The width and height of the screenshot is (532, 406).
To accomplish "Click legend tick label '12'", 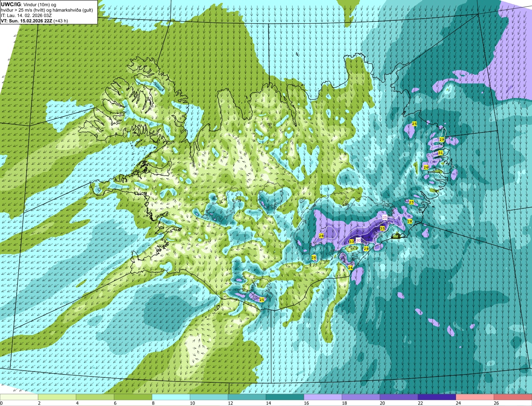I will pyautogui.click(x=229, y=403).
